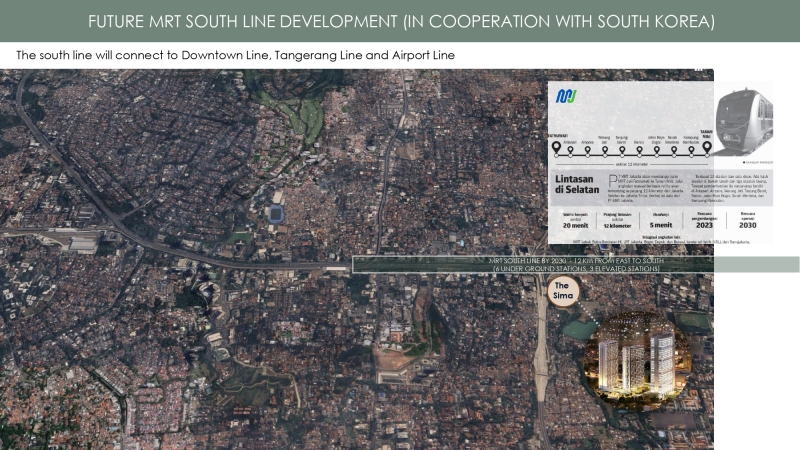Click the blue stadium field on the map
Viewport: 800px width, 450px height.
[276, 214]
